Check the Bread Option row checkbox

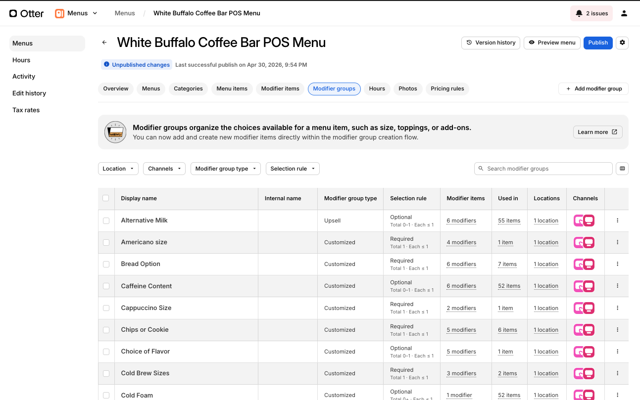[106, 264]
